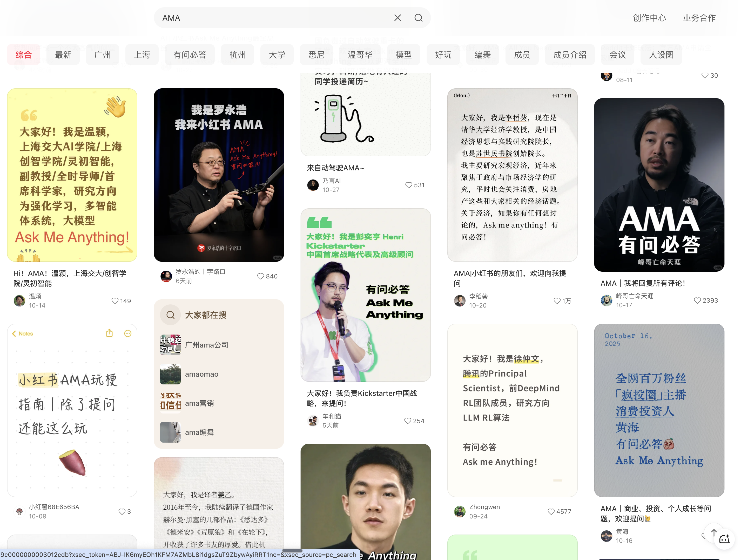Open 车和猫 user avatar
This screenshot has height=560, width=741.
(313, 421)
